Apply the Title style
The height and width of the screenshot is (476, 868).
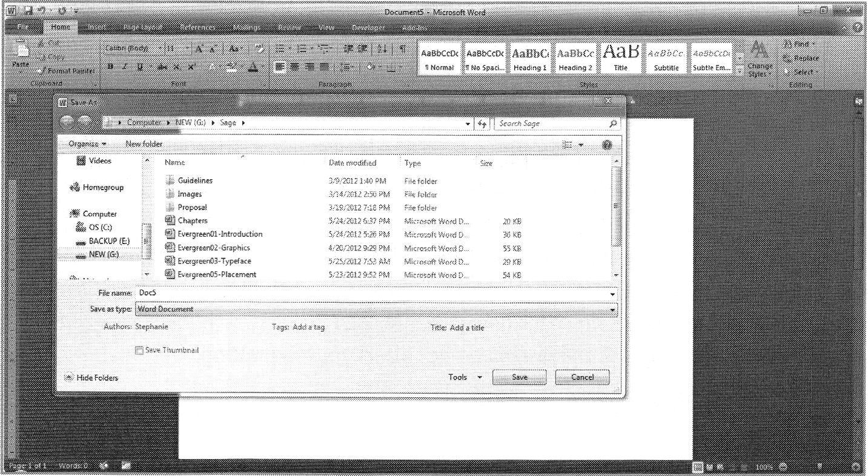click(x=621, y=59)
